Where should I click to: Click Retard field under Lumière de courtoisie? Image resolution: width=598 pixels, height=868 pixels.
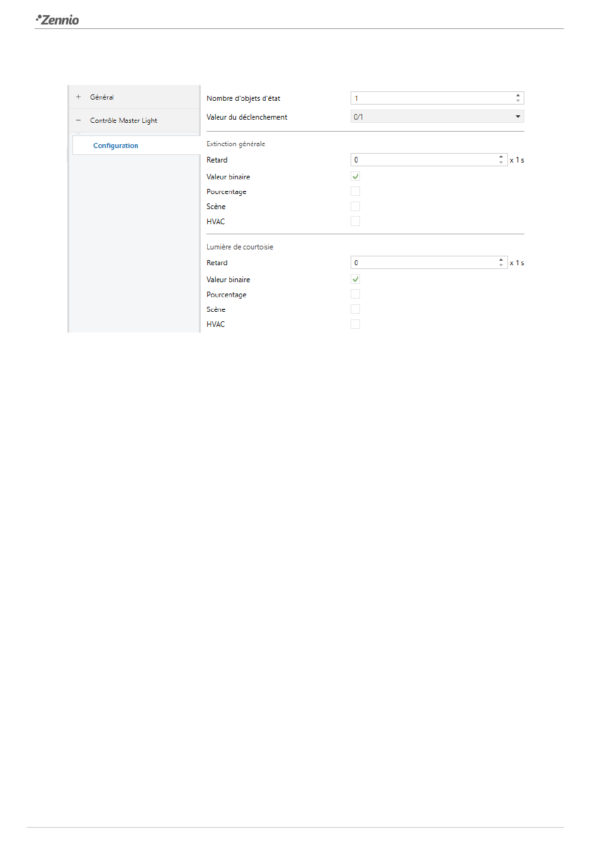424,263
